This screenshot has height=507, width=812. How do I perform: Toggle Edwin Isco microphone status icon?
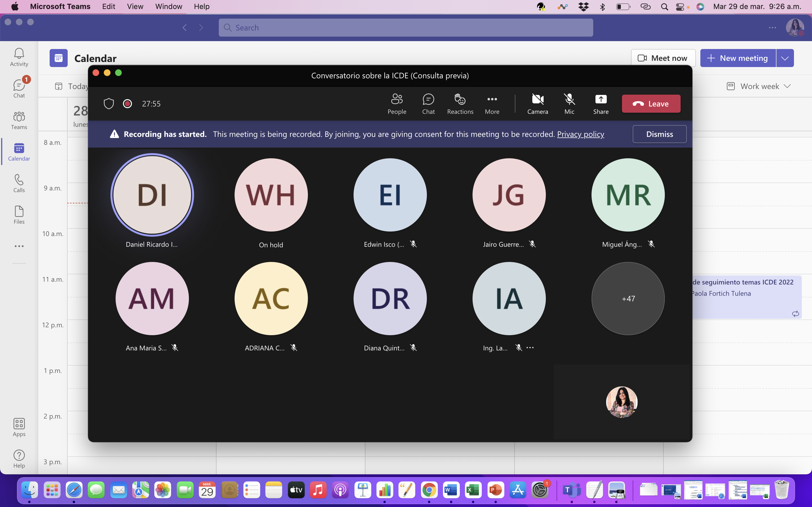click(x=413, y=244)
